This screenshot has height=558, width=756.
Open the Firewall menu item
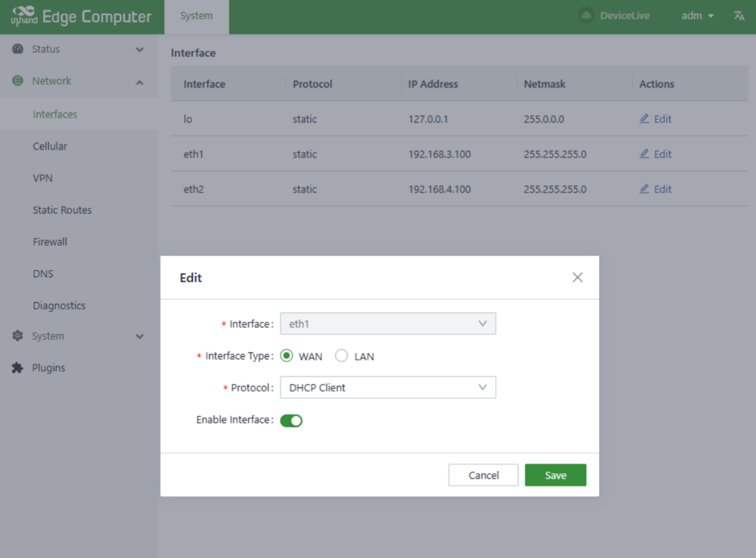click(50, 242)
